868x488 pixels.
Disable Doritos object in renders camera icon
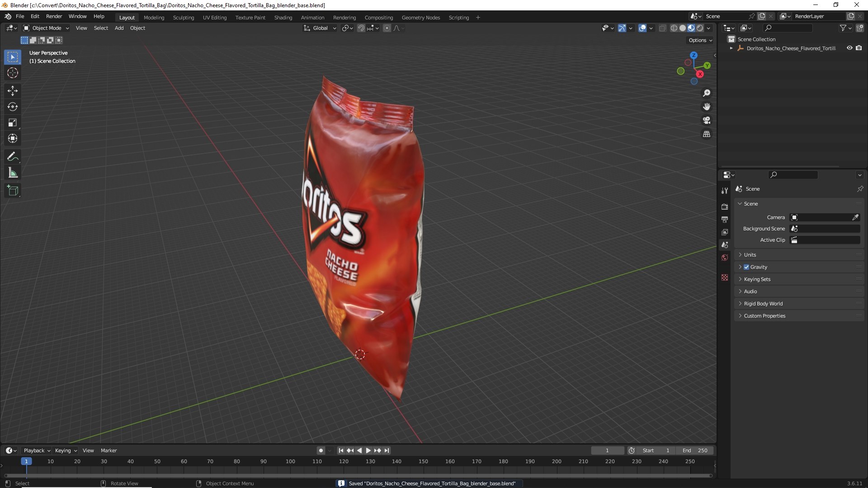pyautogui.click(x=859, y=48)
